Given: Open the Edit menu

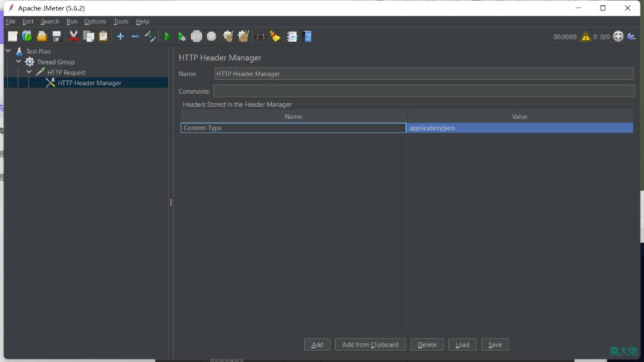Looking at the screenshot, I should tap(28, 21).
